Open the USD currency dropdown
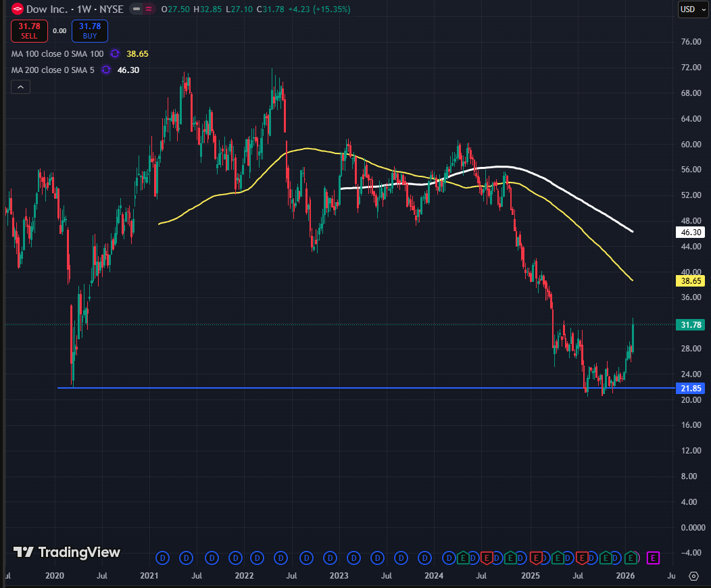 tap(692, 9)
